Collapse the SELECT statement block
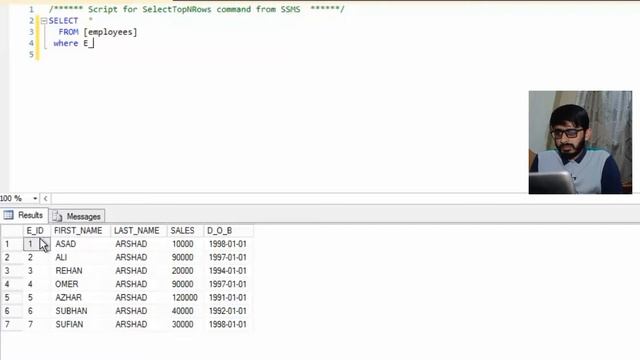Screen dimensions: 640x360 (x=44, y=21)
